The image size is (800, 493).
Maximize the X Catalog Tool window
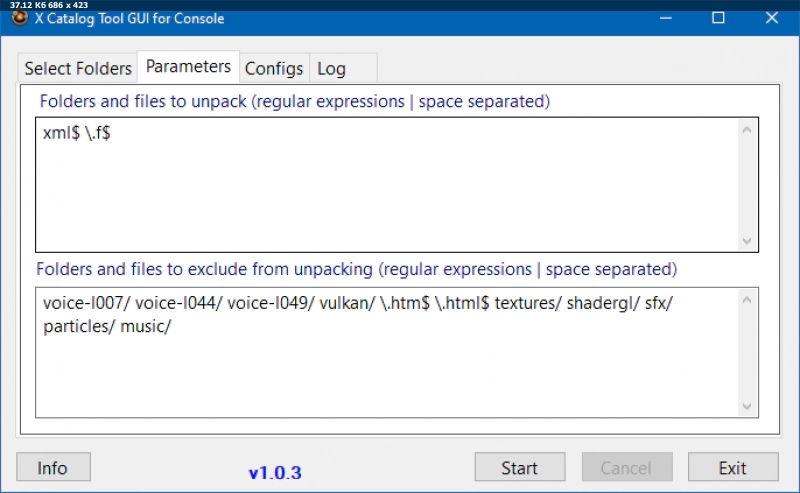[718, 18]
